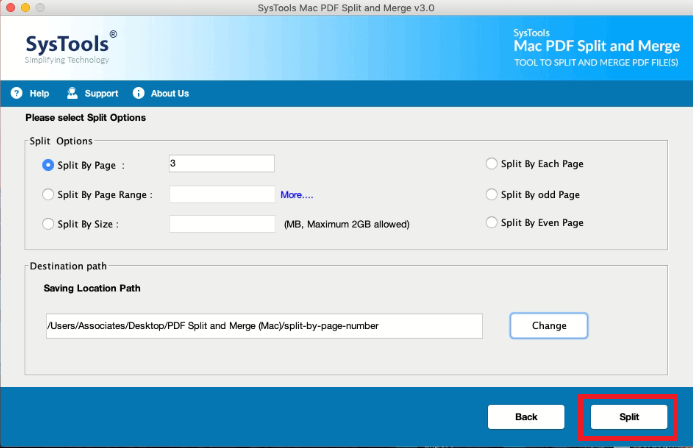Viewport: 693px width, 448px height.
Task: Choose Split By Size radio button
Action: pos(48,224)
